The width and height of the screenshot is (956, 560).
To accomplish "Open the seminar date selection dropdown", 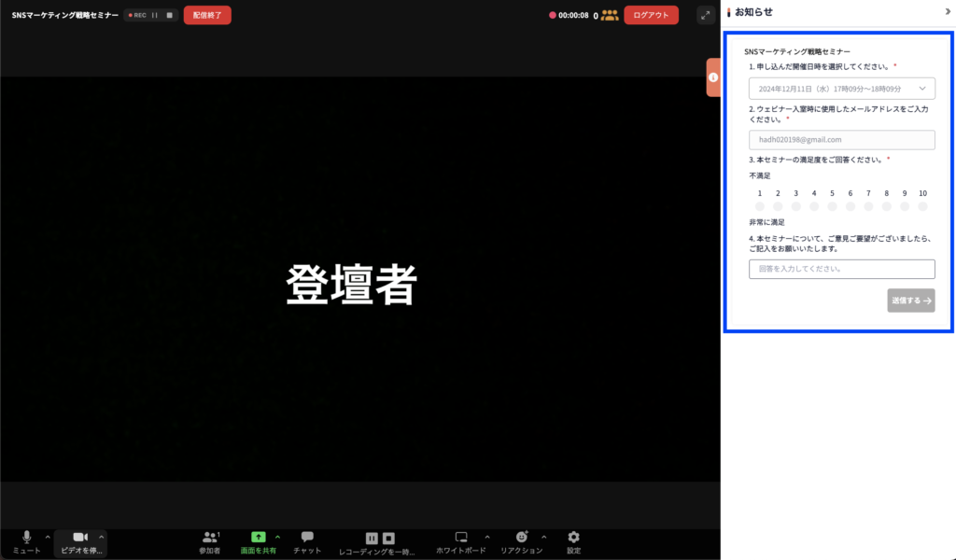I will [841, 89].
